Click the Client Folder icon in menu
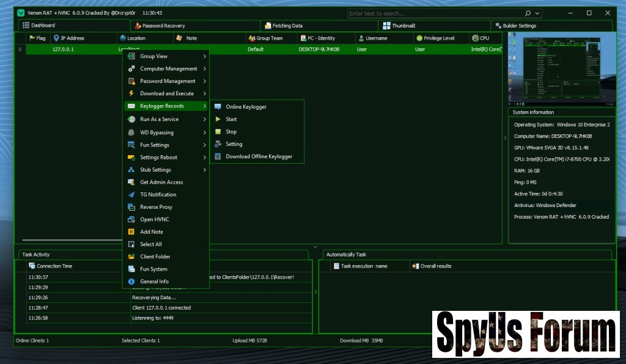Screen dimensions: 626x364 pyautogui.click(x=131, y=257)
